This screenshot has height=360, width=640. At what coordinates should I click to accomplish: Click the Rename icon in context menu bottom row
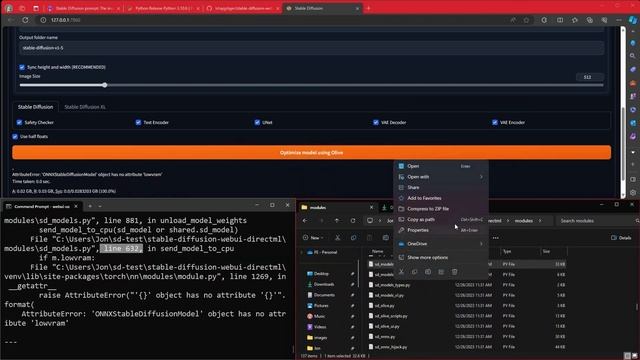(428, 272)
